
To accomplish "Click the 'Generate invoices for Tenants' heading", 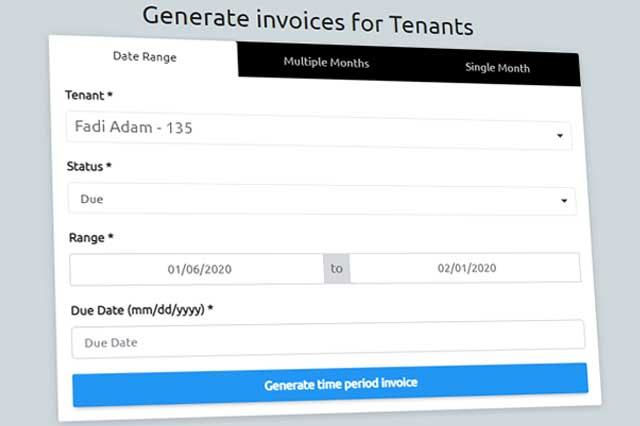I will (308, 21).
